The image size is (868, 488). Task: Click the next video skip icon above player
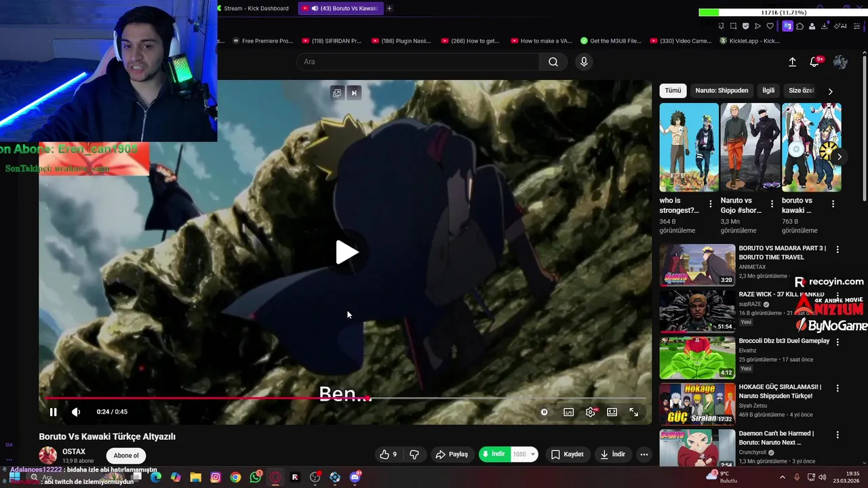pyautogui.click(x=353, y=93)
